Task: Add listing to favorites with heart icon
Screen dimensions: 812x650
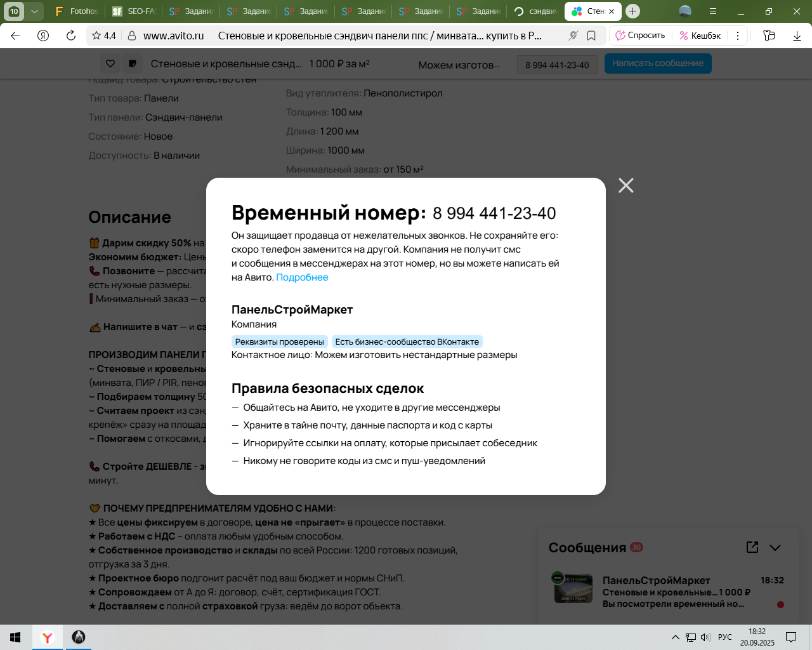Action: [x=110, y=63]
